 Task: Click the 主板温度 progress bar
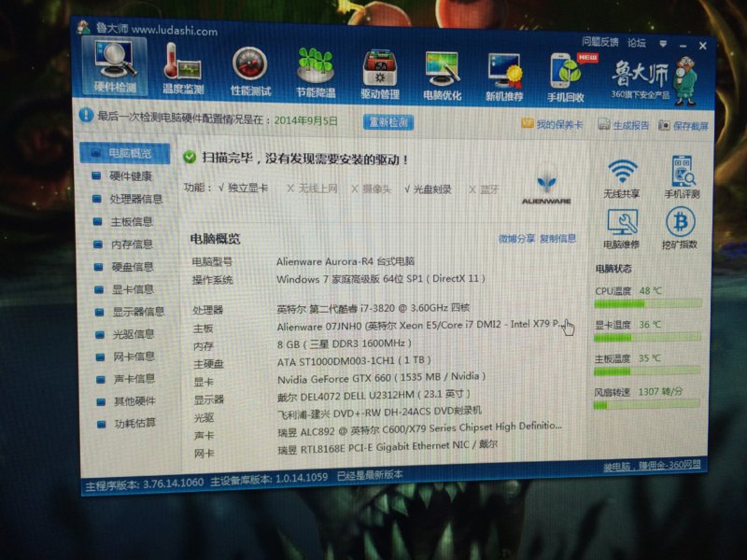coord(647,371)
